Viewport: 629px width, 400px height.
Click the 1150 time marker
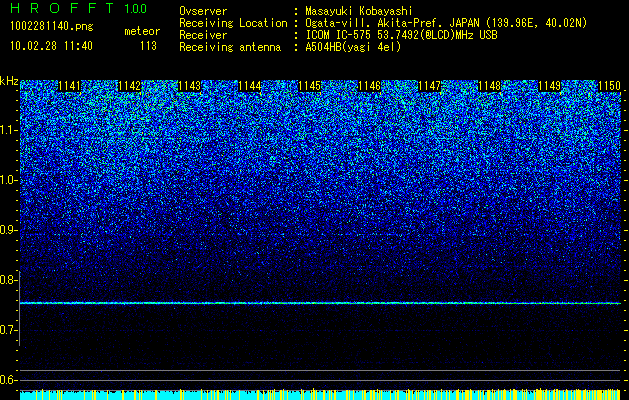click(x=609, y=86)
